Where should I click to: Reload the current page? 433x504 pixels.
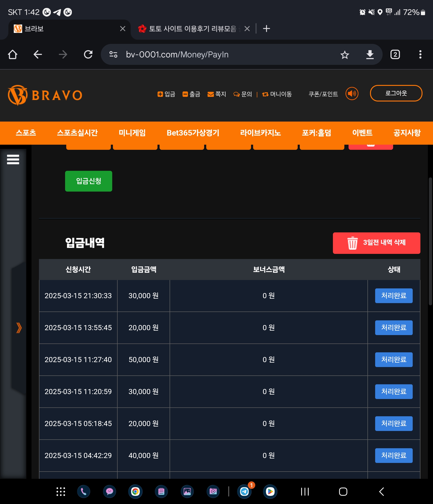[x=88, y=55]
